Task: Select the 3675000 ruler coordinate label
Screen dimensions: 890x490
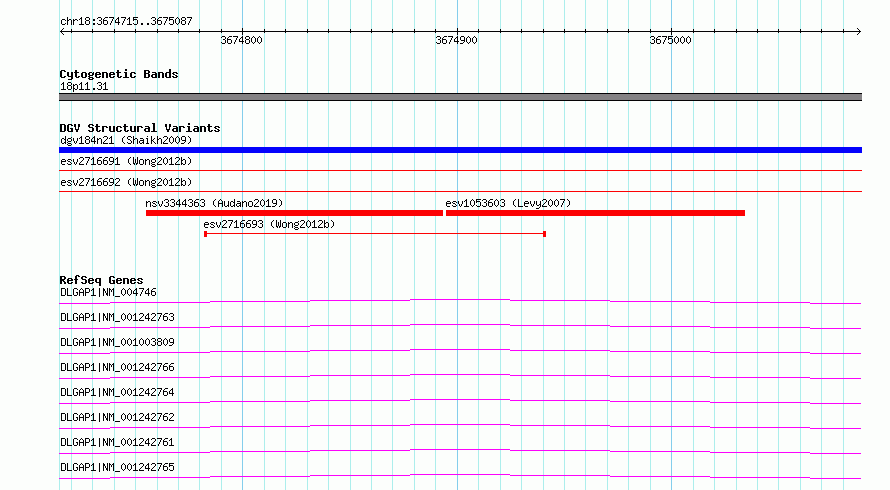Action: 670,40
